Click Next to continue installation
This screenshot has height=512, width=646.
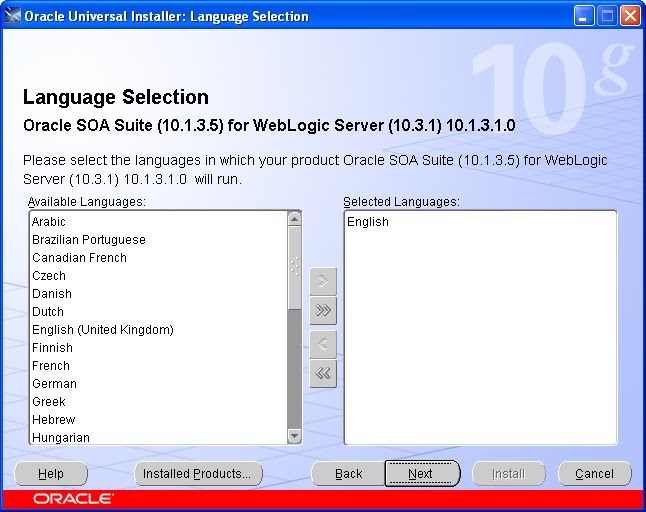click(x=422, y=474)
